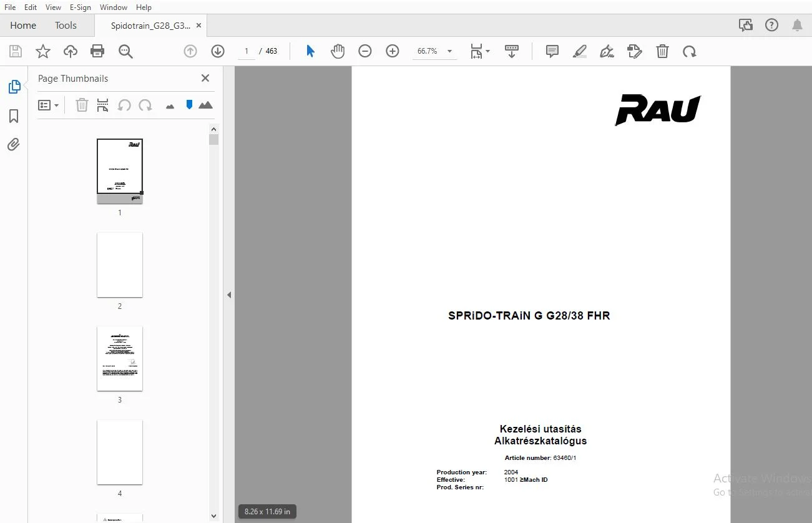The height and width of the screenshot is (523, 812).
Task: Activate the Hand pan tool
Action: tap(338, 51)
